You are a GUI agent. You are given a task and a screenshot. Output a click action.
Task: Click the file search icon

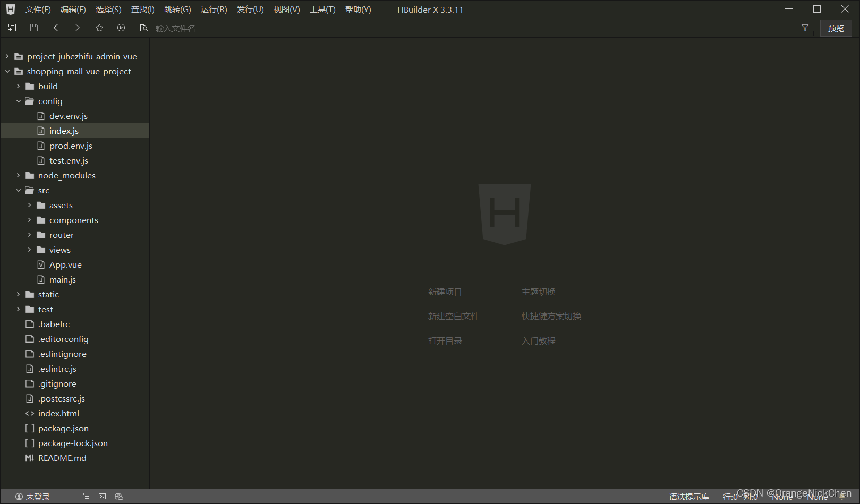click(143, 28)
